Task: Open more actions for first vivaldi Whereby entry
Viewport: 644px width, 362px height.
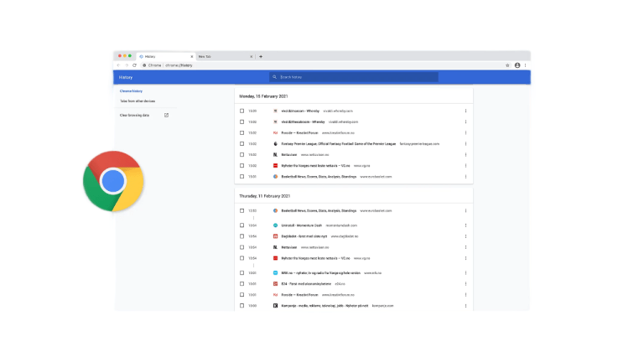Action: click(465, 111)
